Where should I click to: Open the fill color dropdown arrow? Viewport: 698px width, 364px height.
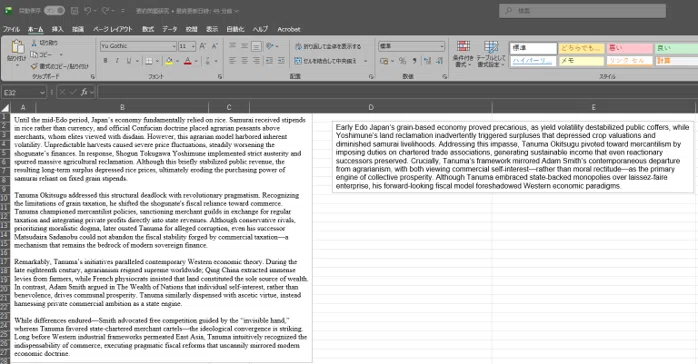(177, 61)
